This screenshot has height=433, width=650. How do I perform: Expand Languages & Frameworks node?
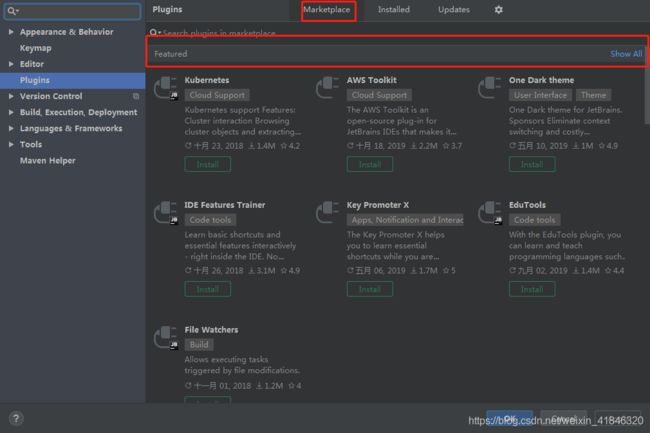(11, 128)
